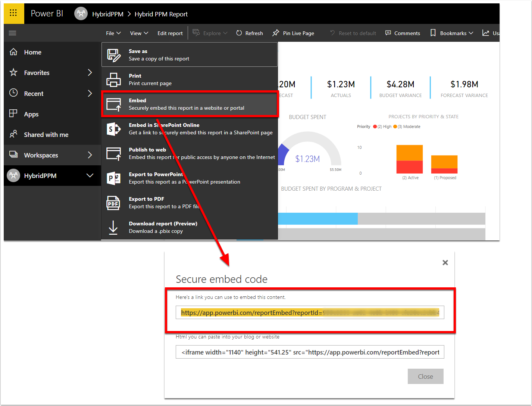Choose Embed in SharePoint Online entry
The height and width of the screenshot is (406, 532).
190,129
